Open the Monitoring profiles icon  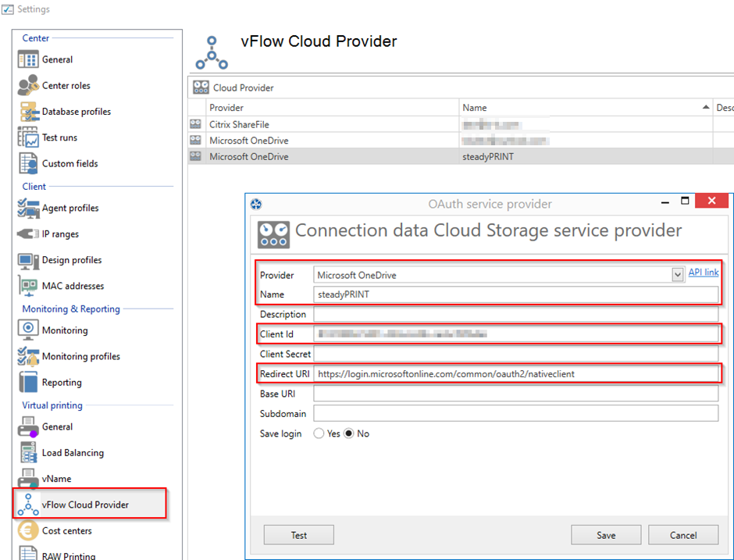click(28, 356)
